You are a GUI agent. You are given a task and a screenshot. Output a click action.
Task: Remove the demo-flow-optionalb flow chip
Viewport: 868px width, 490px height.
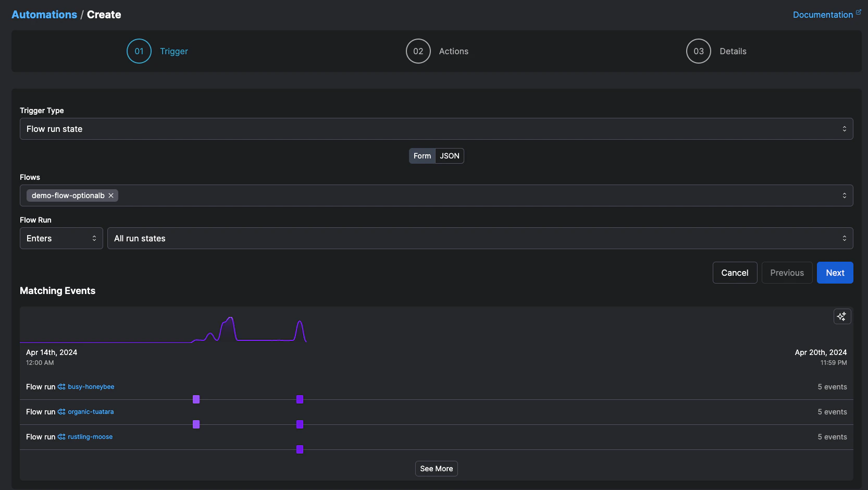tap(111, 195)
